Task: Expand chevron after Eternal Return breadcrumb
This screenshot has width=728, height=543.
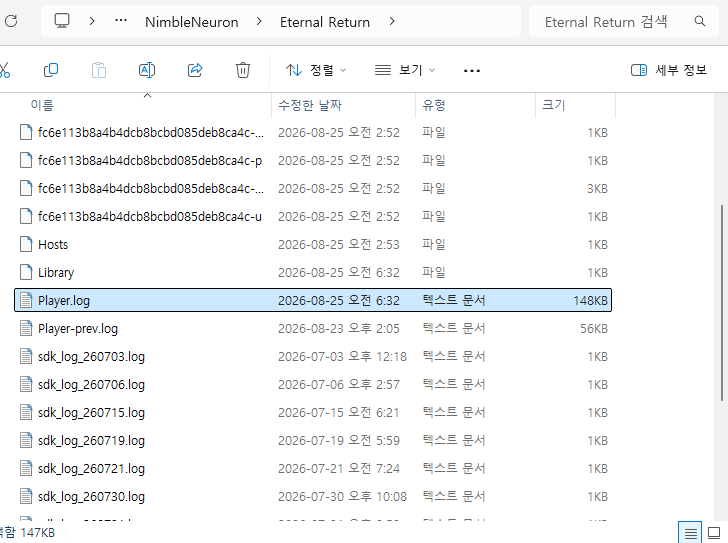Action: pos(392,21)
